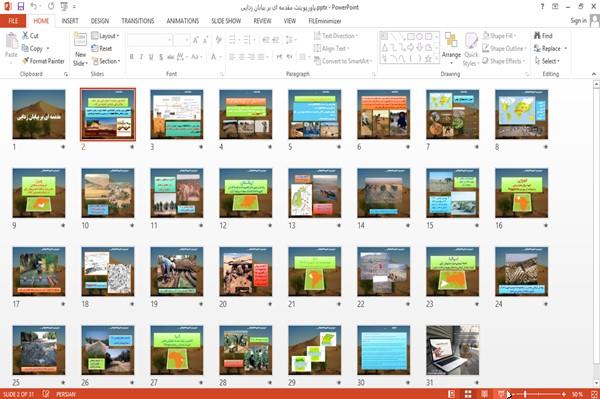The width and height of the screenshot is (600, 399).
Task: Click PERSIAN language indicator
Action: point(66,394)
